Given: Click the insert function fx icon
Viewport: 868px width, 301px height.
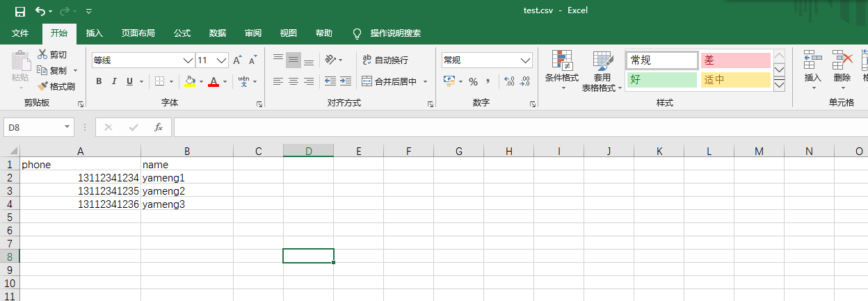Looking at the screenshot, I should click(159, 127).
